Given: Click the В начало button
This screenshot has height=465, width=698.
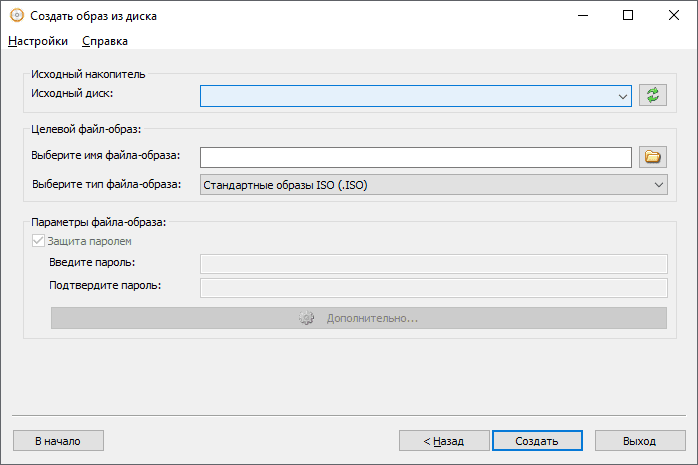Looking at the screenshot, I should (x=58, y=440).
